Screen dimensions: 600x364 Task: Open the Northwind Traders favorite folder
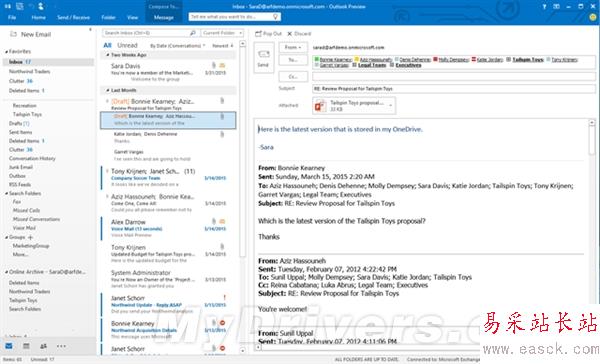tap(29, 72)
